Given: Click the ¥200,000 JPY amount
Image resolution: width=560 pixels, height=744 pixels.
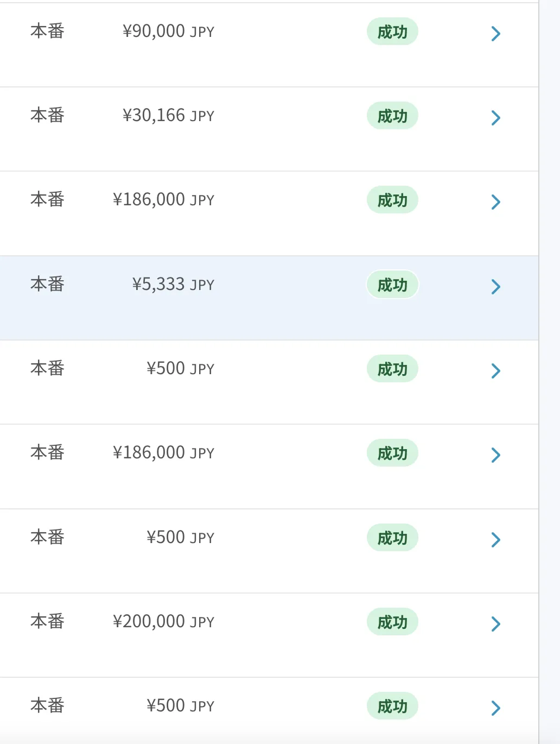Looking at the screenshot, I should (x=163, y=622).
